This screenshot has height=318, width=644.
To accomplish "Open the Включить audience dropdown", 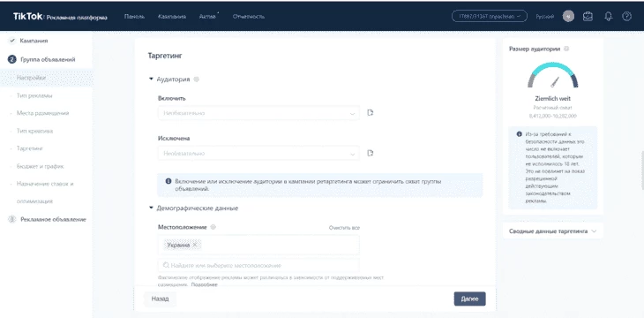I will pos(258,113).
